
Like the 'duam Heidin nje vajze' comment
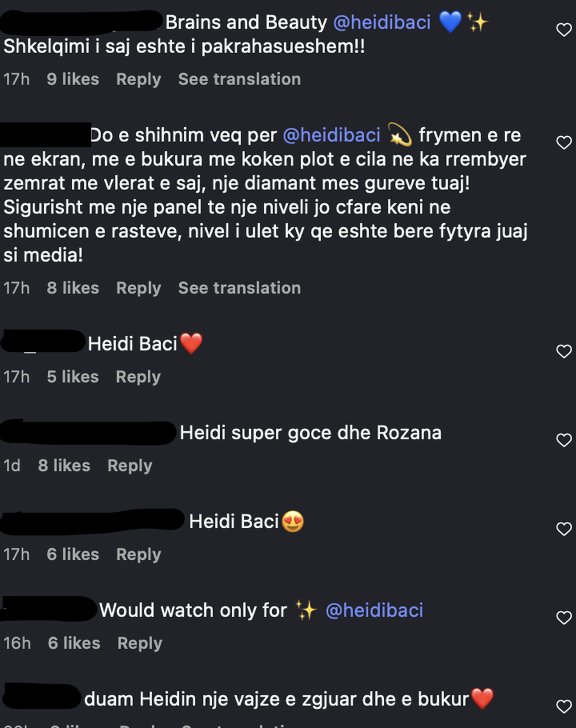pyautogui.click(x=564, y=706)
